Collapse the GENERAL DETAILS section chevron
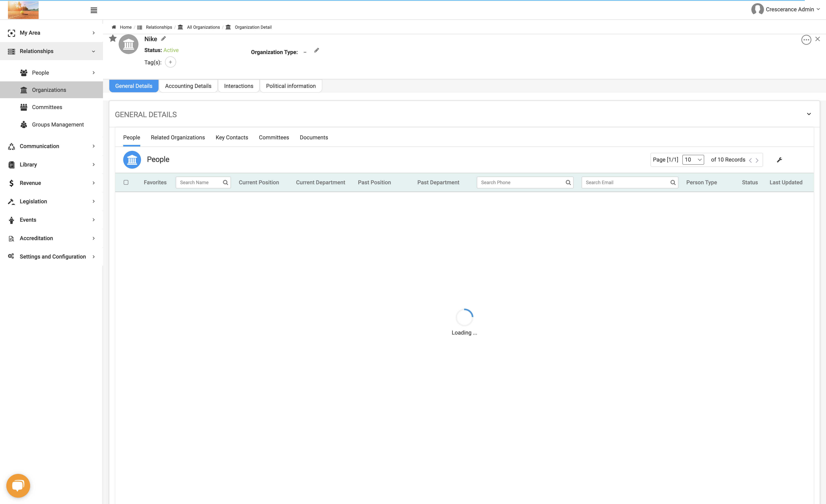 809,114
